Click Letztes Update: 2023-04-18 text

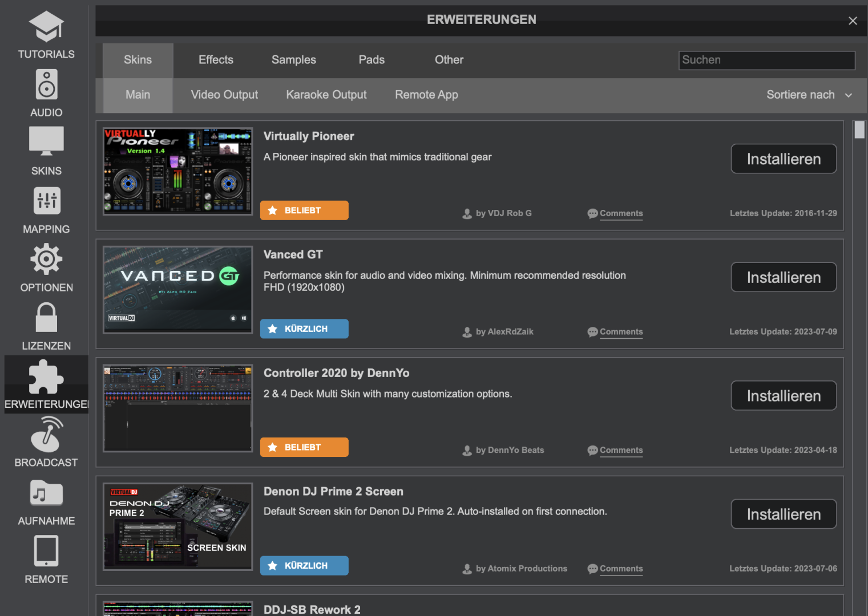click(783, 451)
